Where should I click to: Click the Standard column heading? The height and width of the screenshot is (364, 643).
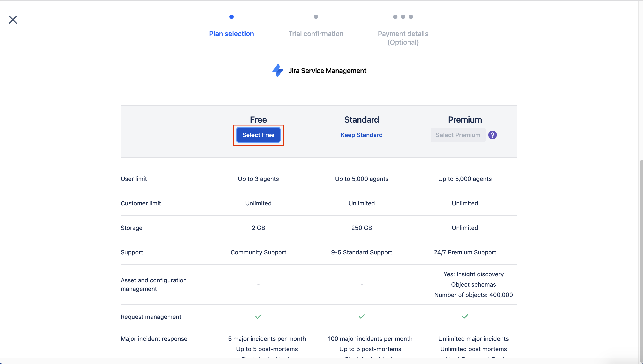click(361, 120)
